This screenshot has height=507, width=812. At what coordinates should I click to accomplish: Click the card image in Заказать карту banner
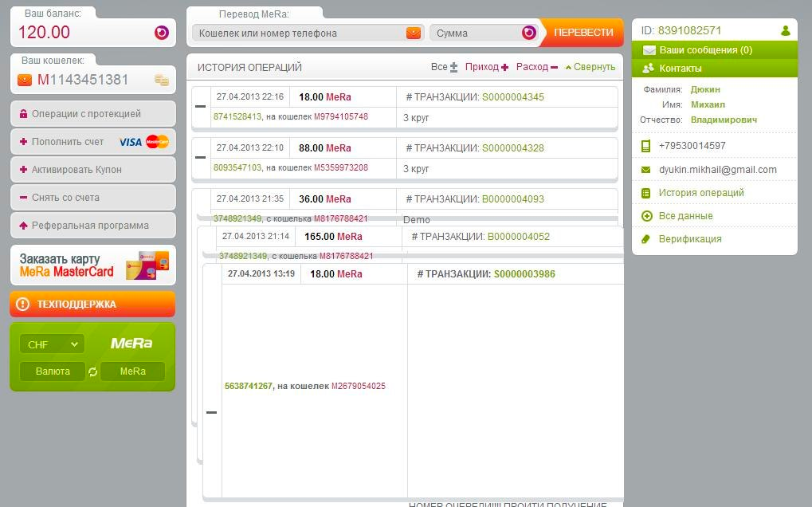pyautogui.click(x=147, y=265)
